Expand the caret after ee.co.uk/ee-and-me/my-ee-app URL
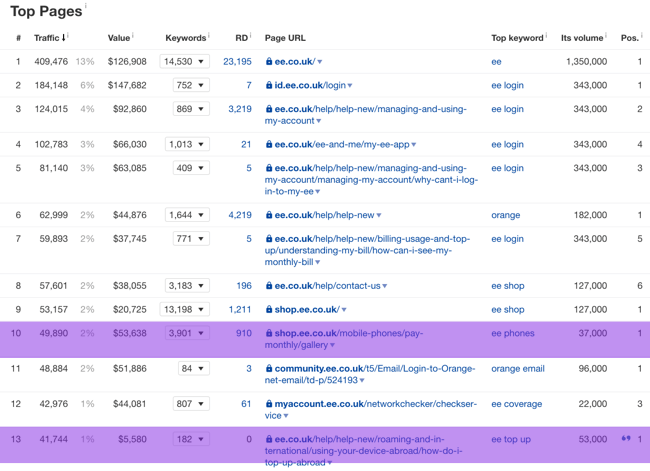 pos(414,145)
